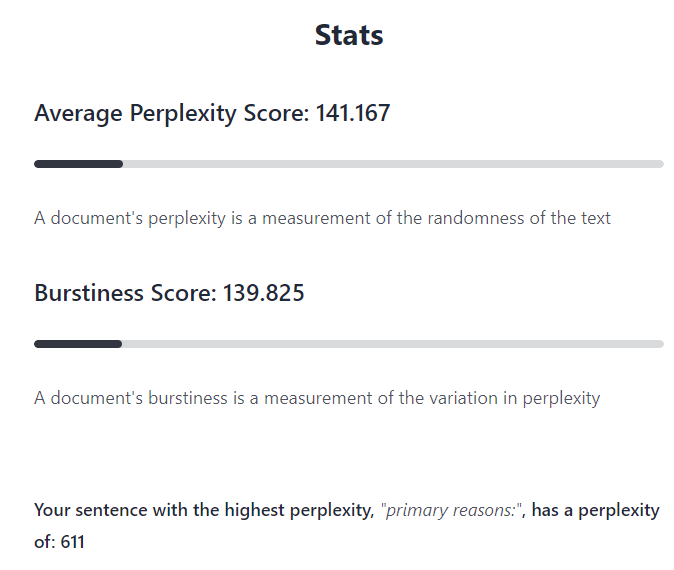The height and width of the screenshot is (570, 674).
Task: Click the Stats heading
Action: pyautogui.click(x=349, y=35)
